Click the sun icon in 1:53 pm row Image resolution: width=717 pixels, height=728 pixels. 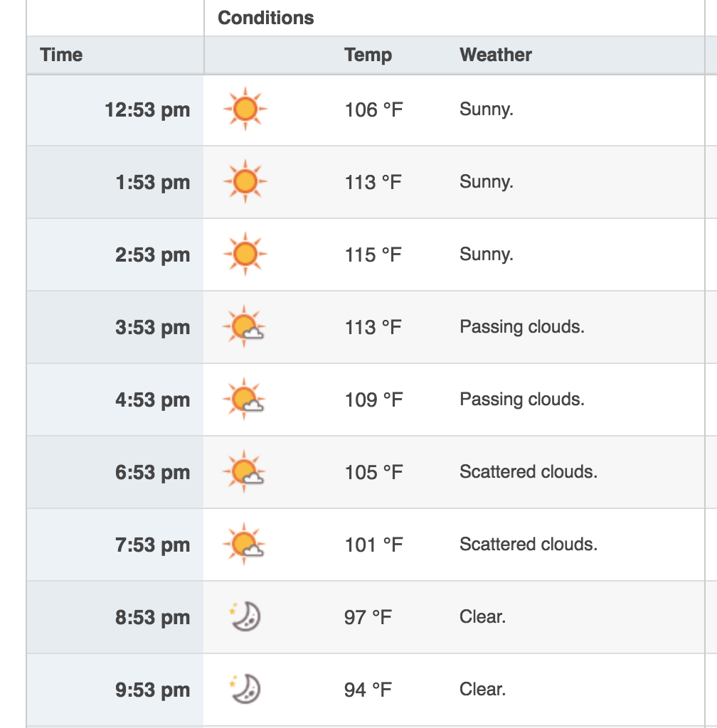click(245, 181)
